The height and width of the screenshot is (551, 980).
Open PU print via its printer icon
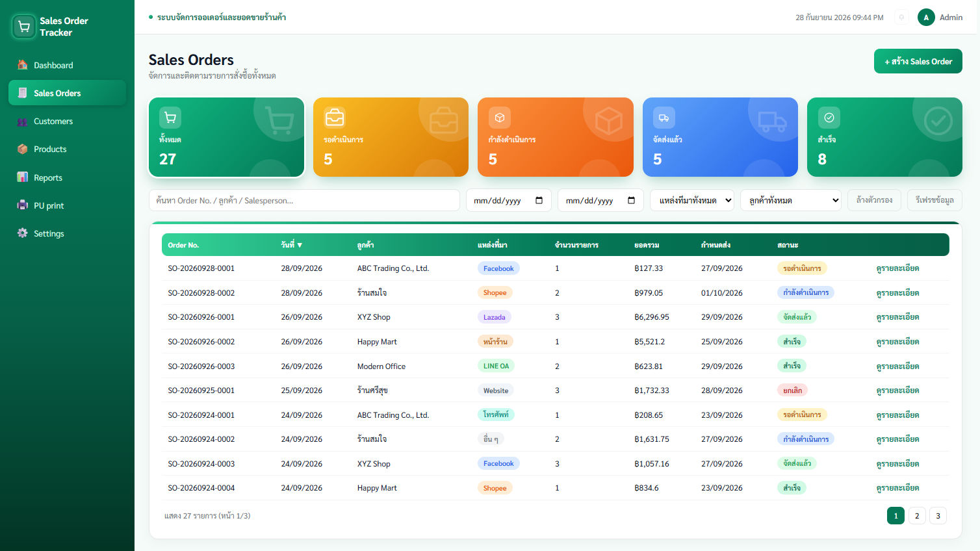(23, 205)
